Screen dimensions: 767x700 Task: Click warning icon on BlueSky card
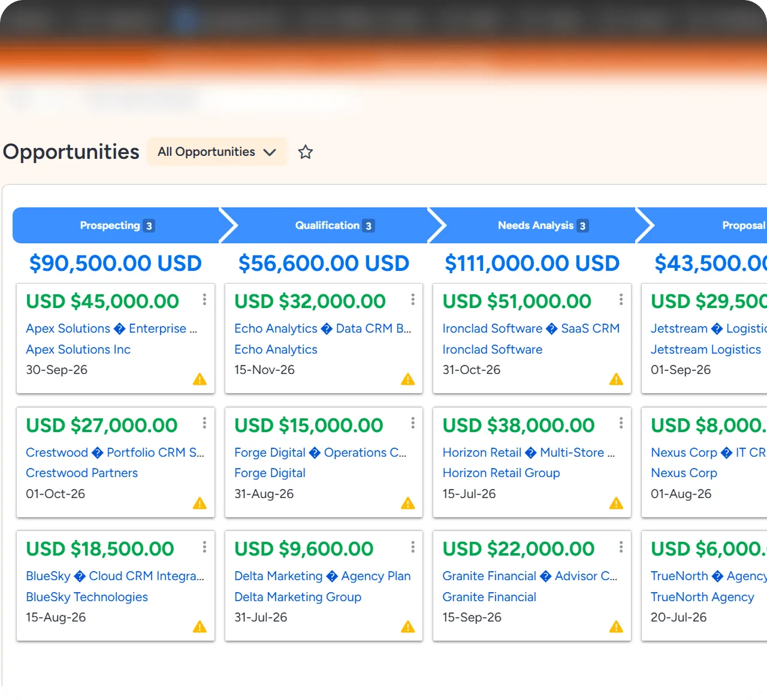coord(200,627)
